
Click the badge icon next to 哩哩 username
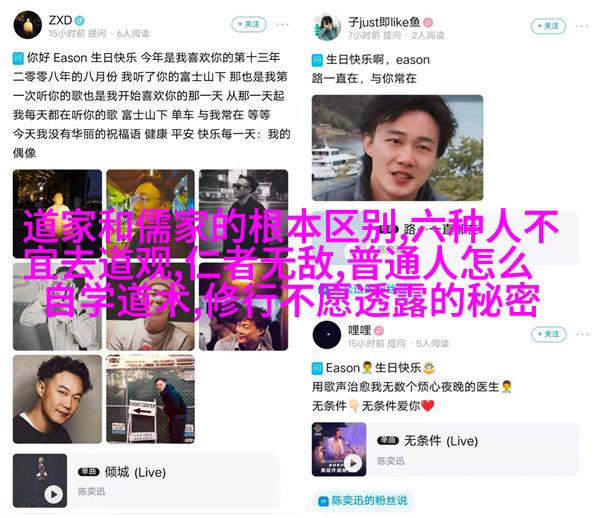(379, 330)
